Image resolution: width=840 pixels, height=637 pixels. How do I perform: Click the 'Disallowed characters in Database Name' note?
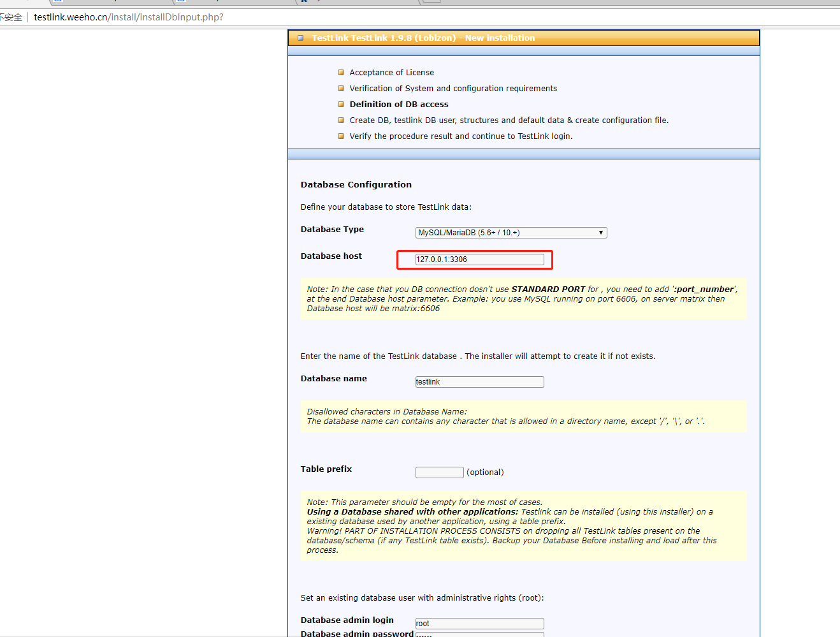point(523,416)
